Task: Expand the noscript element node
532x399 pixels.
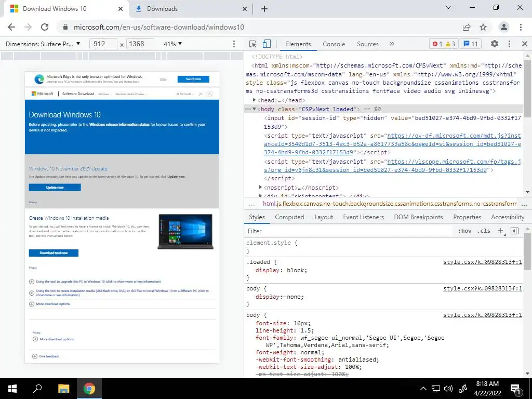Action: 260,187
